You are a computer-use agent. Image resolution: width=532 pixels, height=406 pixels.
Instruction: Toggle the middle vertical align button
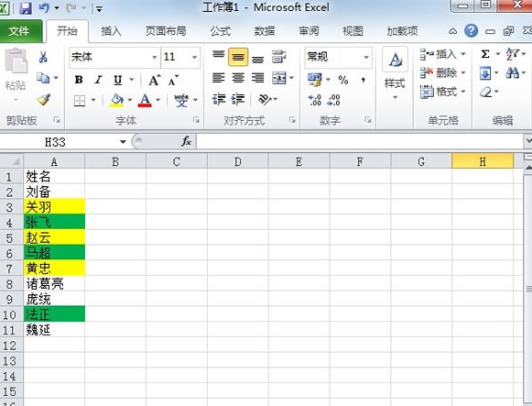click(x=238, y=57)
